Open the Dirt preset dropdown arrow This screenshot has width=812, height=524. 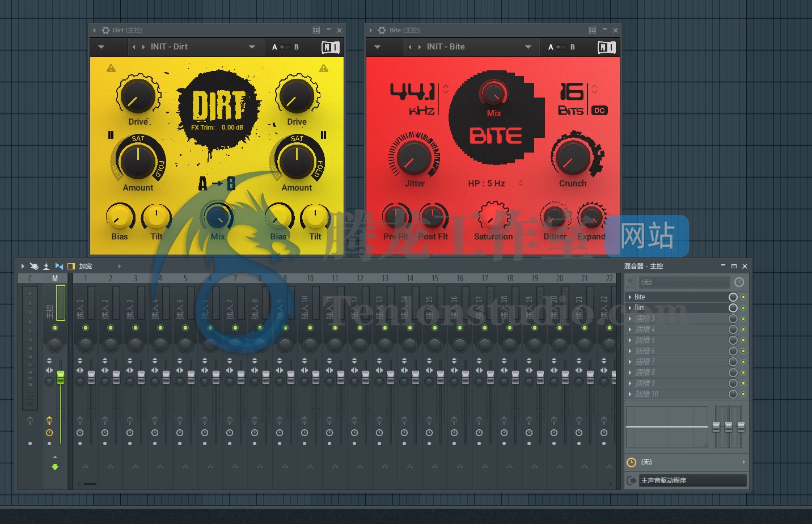click(252, 47)
